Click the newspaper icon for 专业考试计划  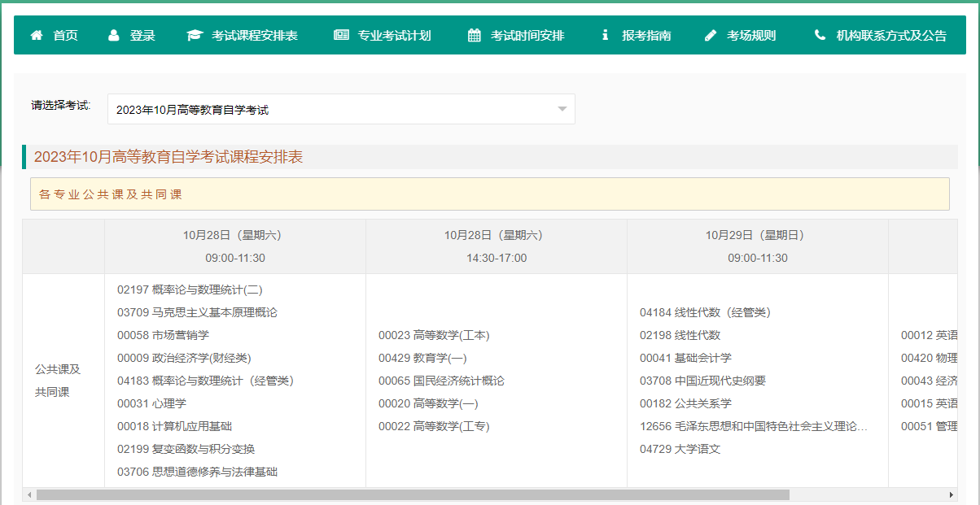coord(341,36)
